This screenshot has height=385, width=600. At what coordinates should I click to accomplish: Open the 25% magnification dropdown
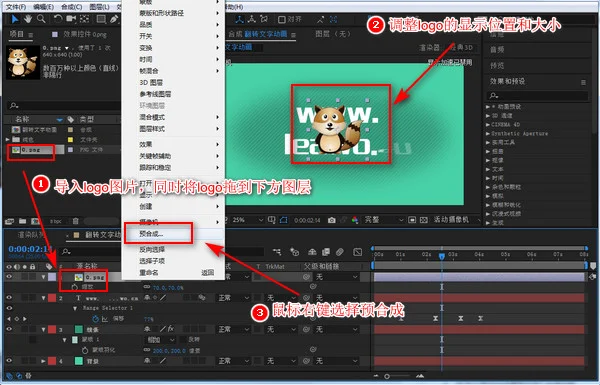[248, 220]
